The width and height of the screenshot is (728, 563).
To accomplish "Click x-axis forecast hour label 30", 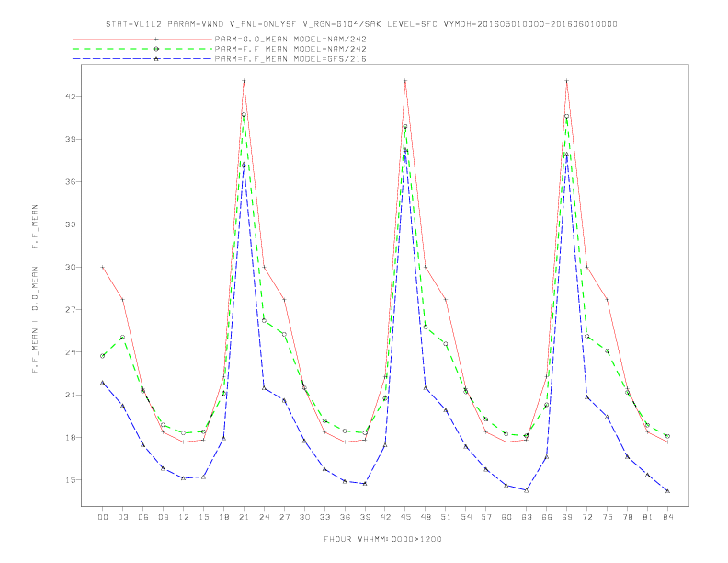I will click(304, 517).
